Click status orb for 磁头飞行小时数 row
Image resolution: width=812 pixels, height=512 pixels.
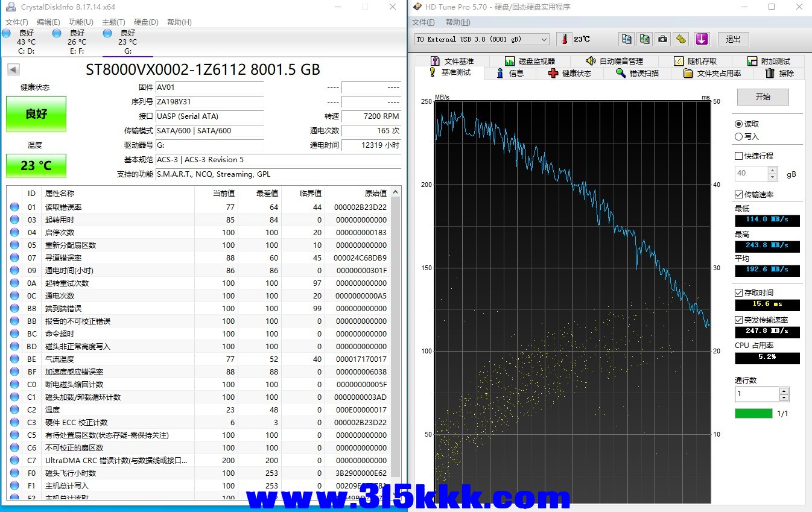[14, 473]
